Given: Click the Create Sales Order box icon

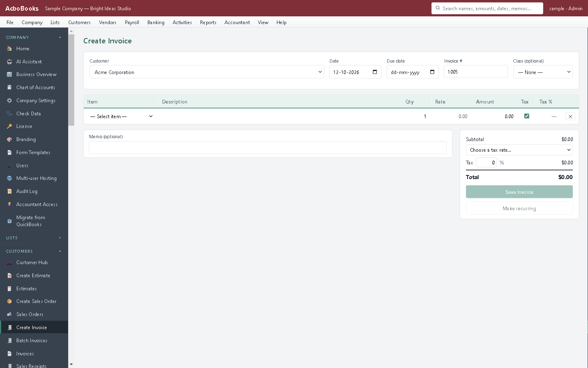Looking at the screenshot, I should coord(9,301).
